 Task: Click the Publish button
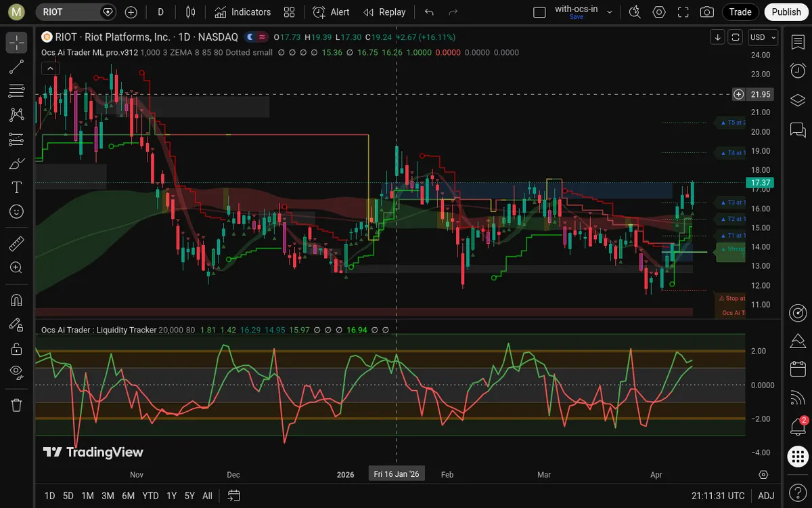(x=786, y=12)
